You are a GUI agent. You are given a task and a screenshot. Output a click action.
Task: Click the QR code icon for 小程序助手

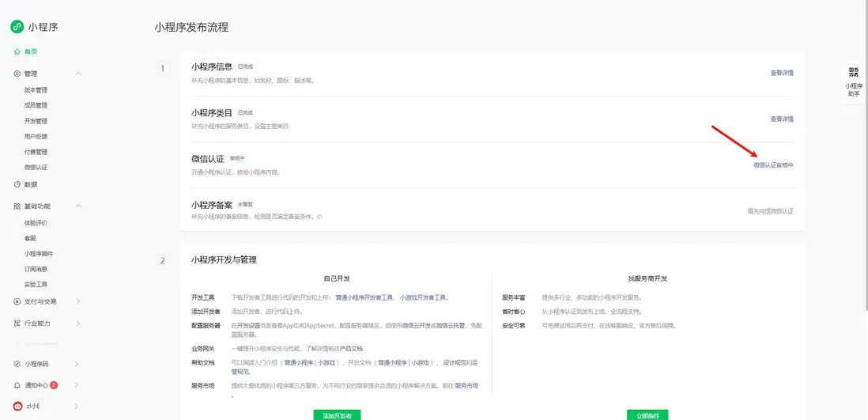click(854, 72)
